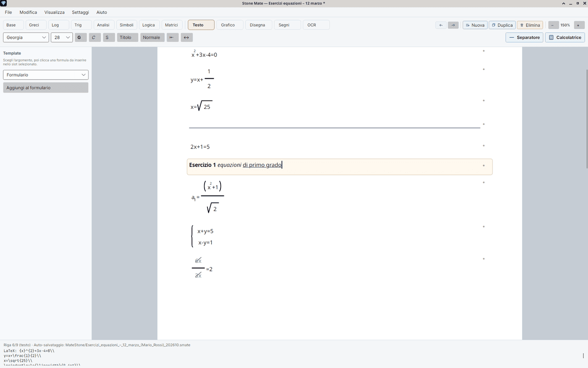588x368 pixels.
Task: Click the undo arrow icon
Action: (x=441, y=25)
